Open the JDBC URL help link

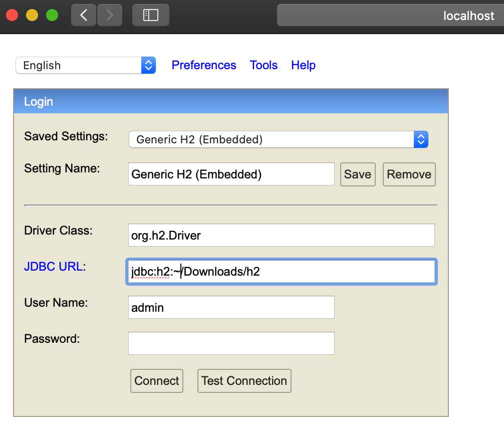coord(54,267)
